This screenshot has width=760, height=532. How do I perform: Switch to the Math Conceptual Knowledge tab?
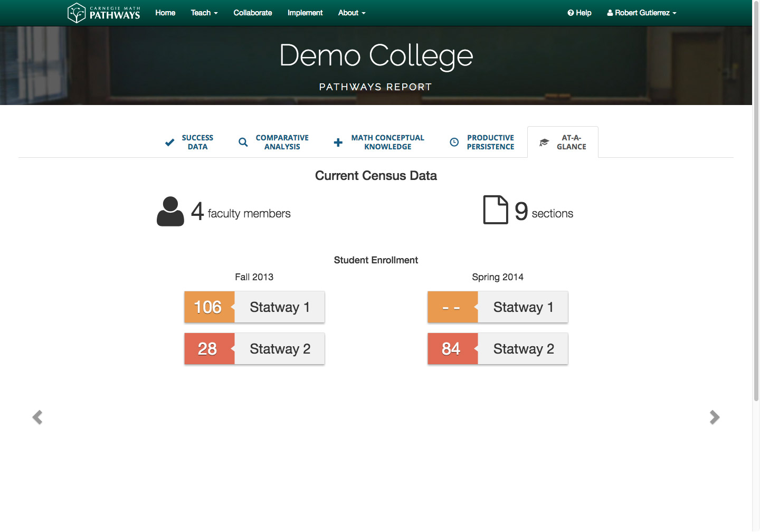(379, 142)
